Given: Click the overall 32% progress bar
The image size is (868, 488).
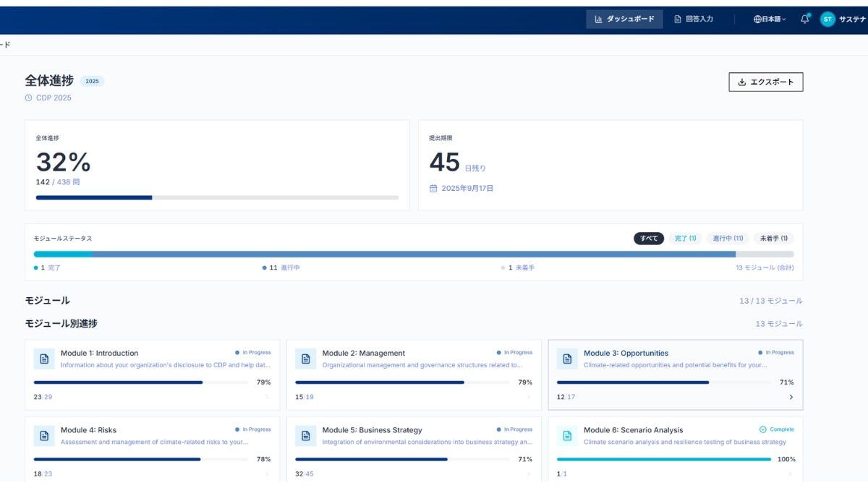Looking at the screenshot, I should click(x=217, y=197).
